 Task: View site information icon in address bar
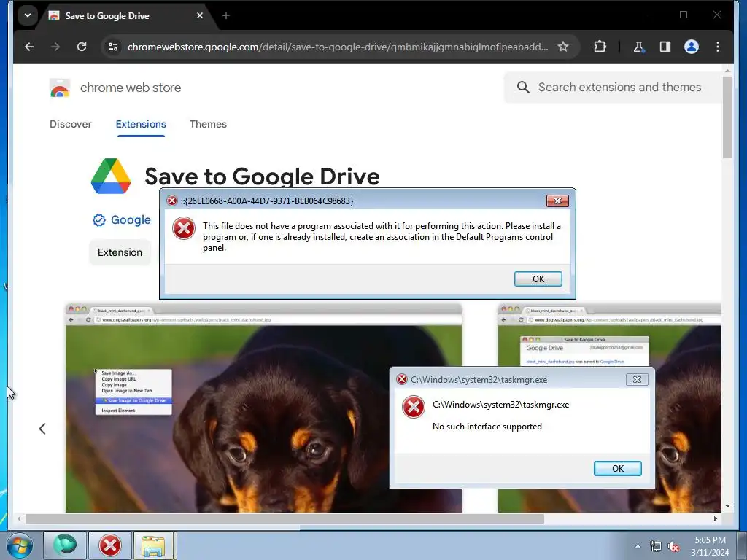tap(113, 47)
